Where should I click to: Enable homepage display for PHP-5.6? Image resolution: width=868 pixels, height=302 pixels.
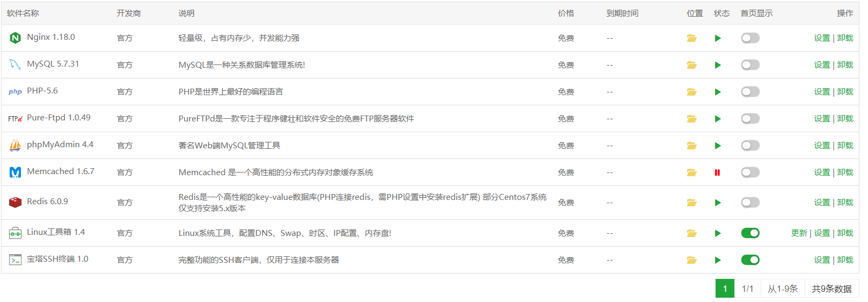tap(750, 92)
